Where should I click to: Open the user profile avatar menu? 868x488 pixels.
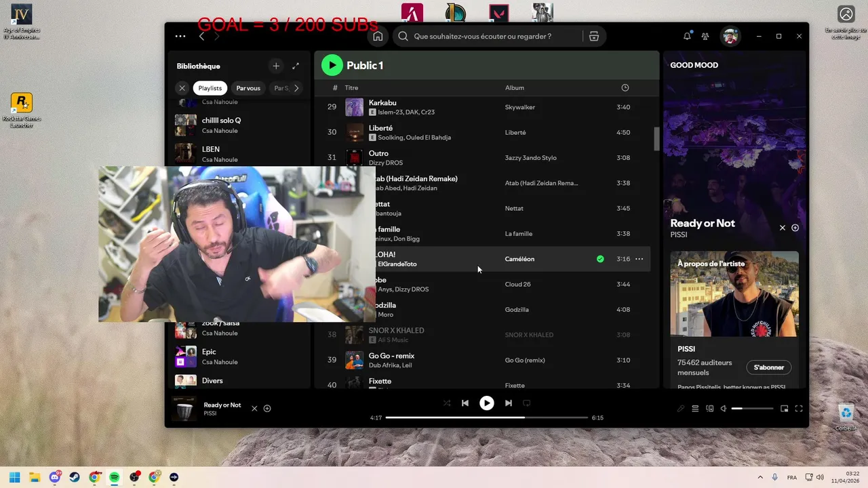pyautogui.click(x=730, y=37)
